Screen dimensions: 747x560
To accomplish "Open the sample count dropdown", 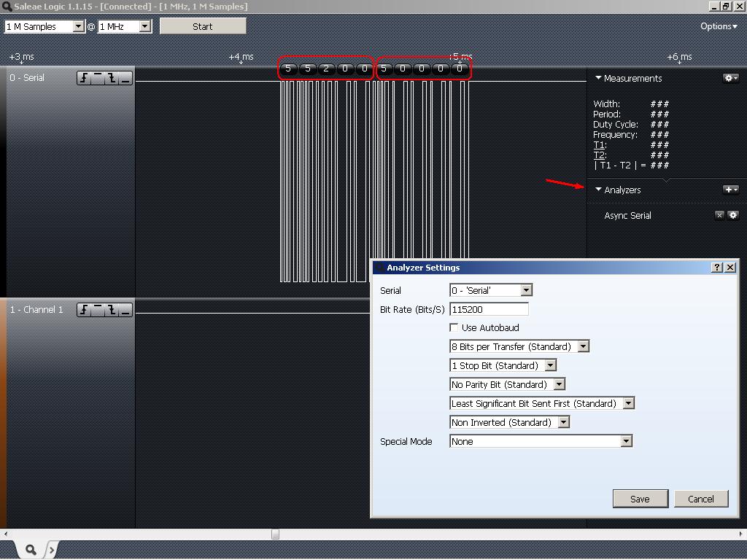I will [78, 26].
